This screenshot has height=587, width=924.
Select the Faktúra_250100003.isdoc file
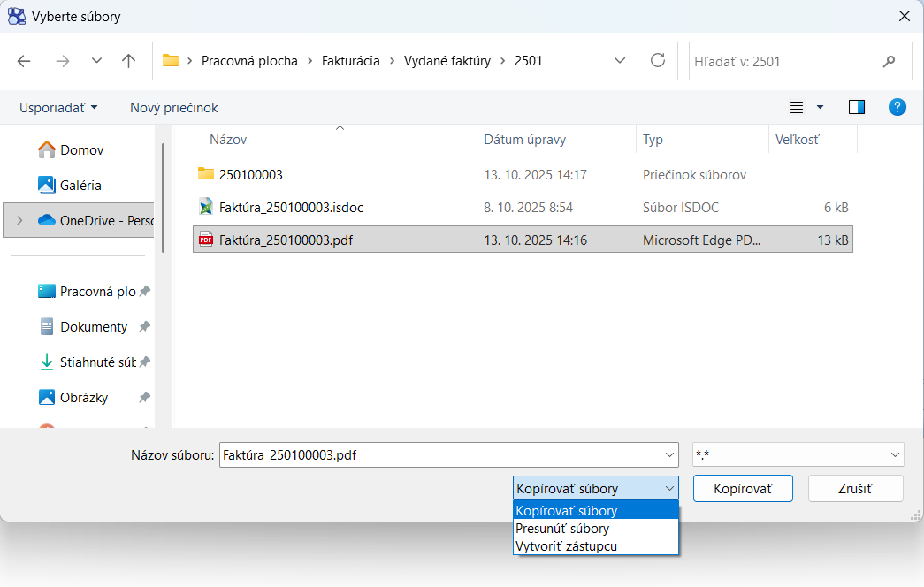pyautogui.click(x=291, y=208)
